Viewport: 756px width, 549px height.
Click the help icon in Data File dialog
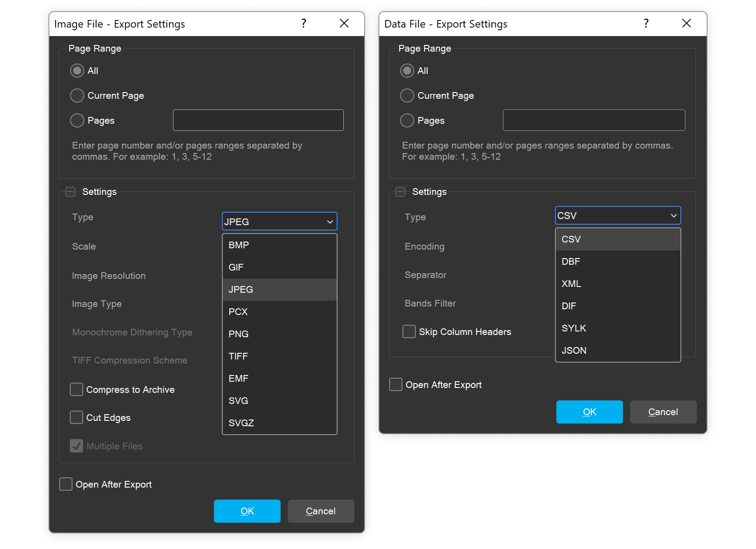click(646, 24)
